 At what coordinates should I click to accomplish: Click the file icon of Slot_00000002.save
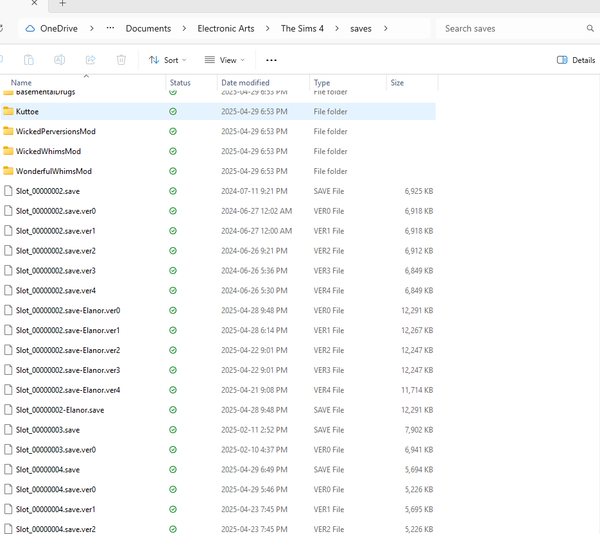coord(8,191)
